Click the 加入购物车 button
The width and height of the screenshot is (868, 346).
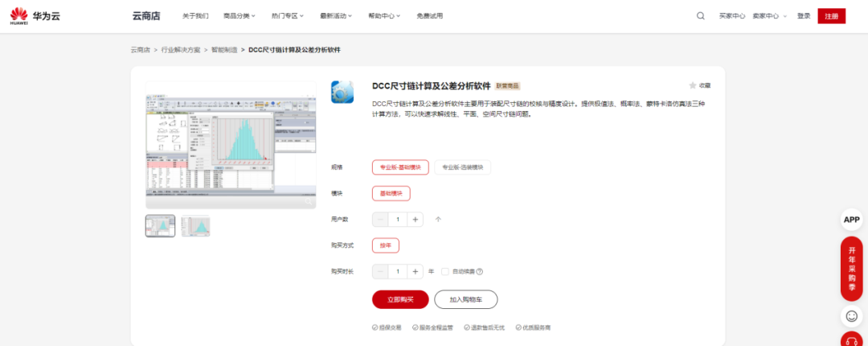coord(466,299)
